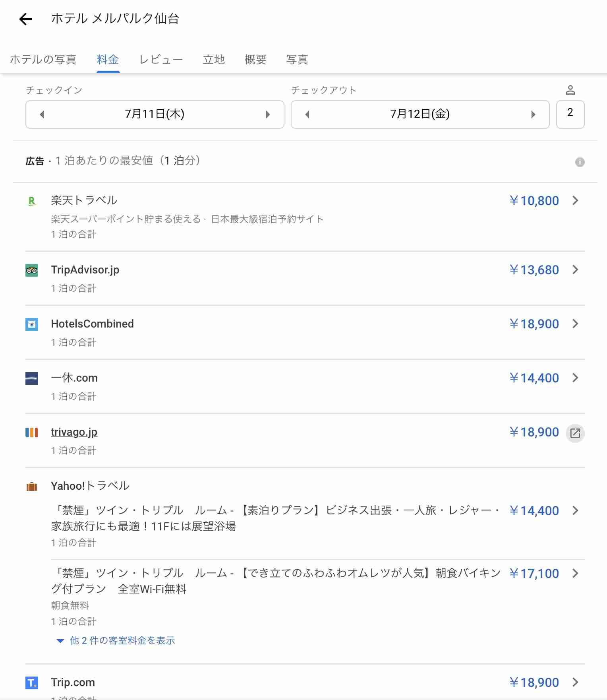Select Yahoo 素泊りプラン price ¥14,400
The image size is (607, 700).
534,511
